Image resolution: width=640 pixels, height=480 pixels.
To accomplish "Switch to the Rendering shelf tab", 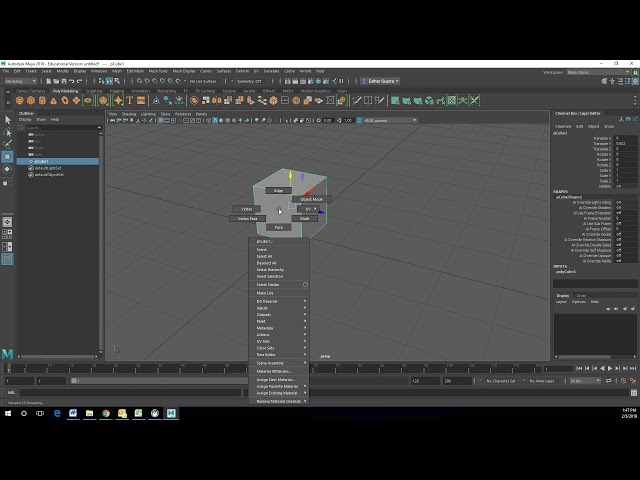I will click(167, 91).
